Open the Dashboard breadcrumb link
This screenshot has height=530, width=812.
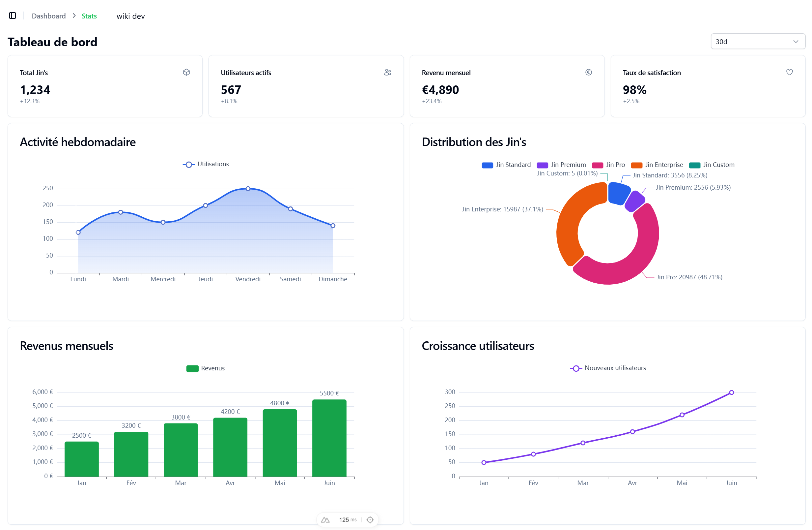[x=48, y=16]
